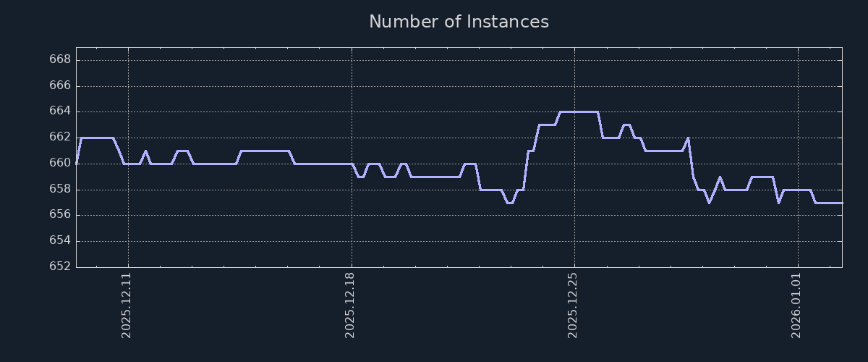
Task: Click the line where it crosses 2025.12.18 gridline
Action: (352, 164)
